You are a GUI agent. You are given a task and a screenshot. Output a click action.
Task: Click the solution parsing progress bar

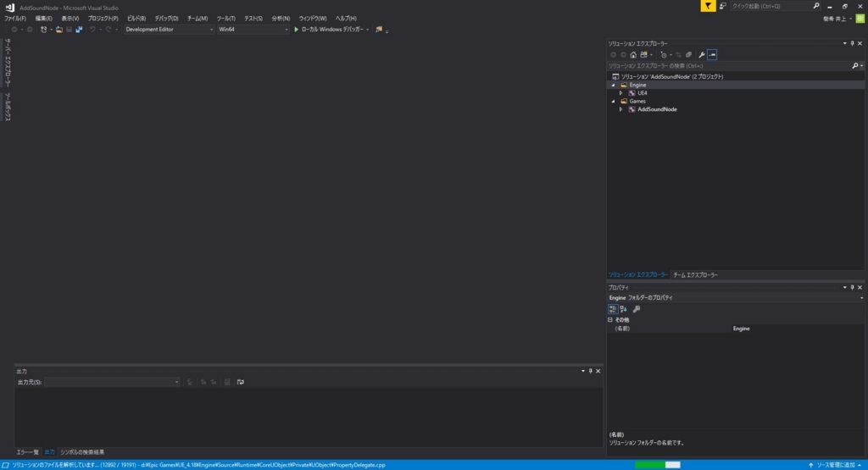(658, 465)
